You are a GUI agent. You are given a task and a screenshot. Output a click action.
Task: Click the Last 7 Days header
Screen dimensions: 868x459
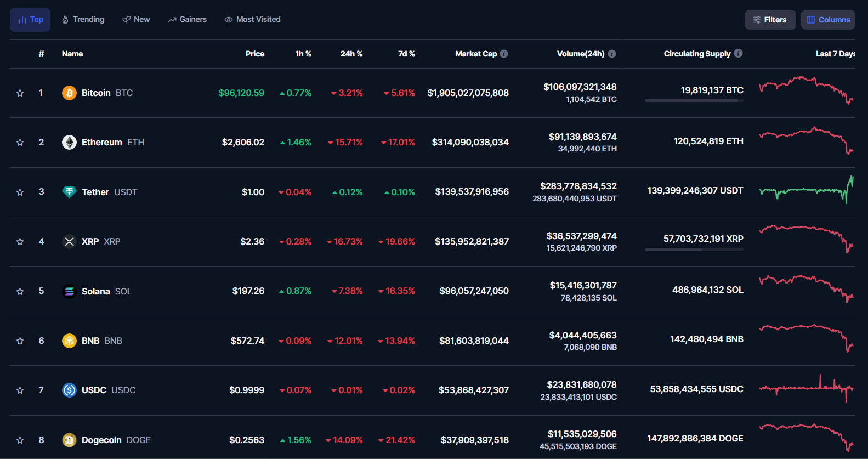pyautogui.click(x=835, y=54)
